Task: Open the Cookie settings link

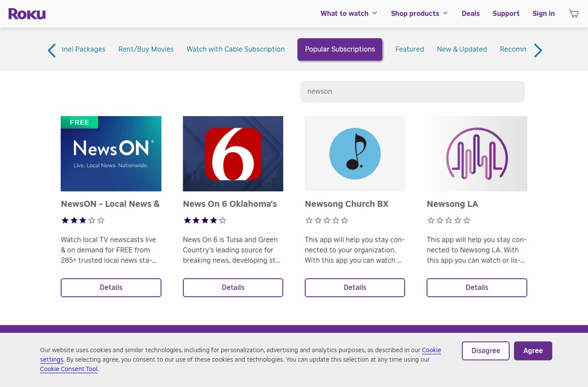Action: coord(431,350)
